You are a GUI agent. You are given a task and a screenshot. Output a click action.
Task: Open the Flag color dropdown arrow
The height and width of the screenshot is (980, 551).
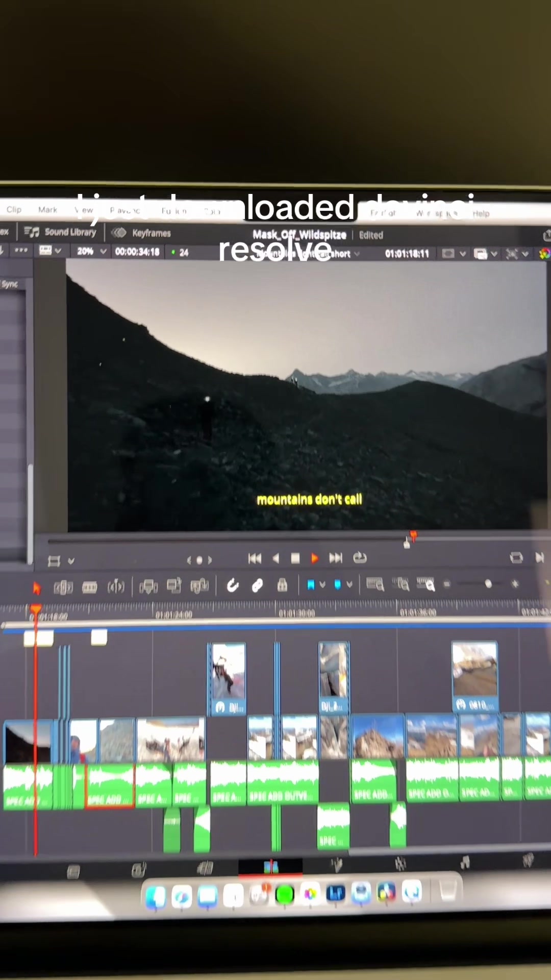click(x=322, y=585)
